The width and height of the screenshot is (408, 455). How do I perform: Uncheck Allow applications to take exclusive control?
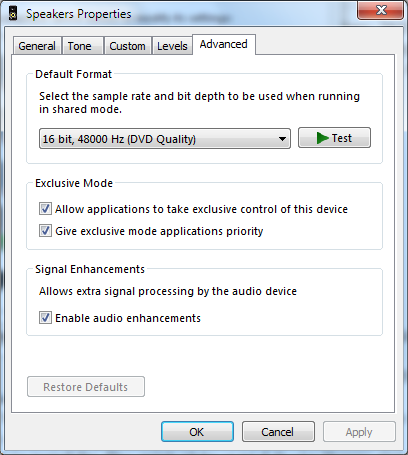tap(45, 209)
